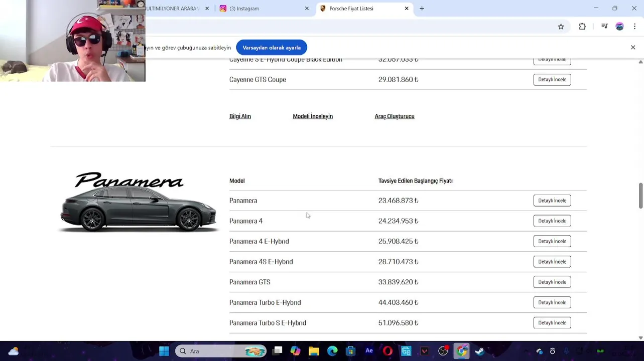Open Microsoft Edge from the taskbar
The width and height of the screenshot is (644, 361).
(x=332, y=351)
